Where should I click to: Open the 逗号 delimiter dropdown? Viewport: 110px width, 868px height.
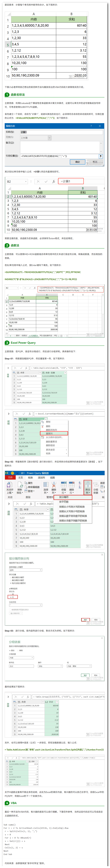26,570
